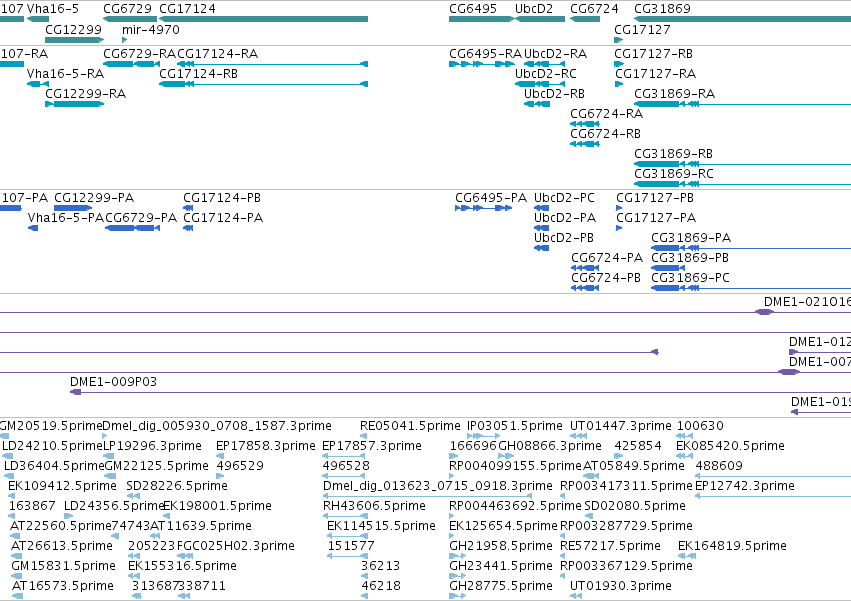Screen dimensions: 851x601
Task: Select protein CG31869-PA
Action: [x=751, y=248]
